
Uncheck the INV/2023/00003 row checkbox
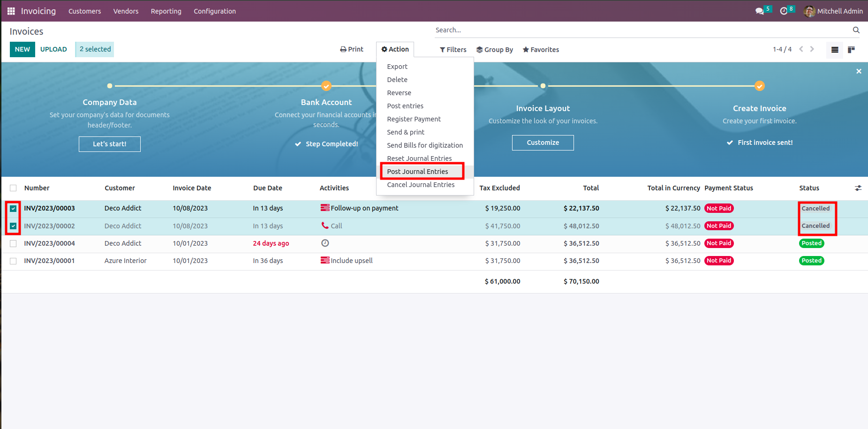(13, 209)
